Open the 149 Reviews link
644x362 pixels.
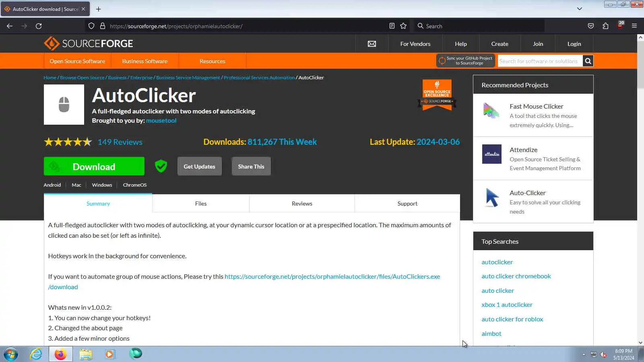[x=120, y=142]
